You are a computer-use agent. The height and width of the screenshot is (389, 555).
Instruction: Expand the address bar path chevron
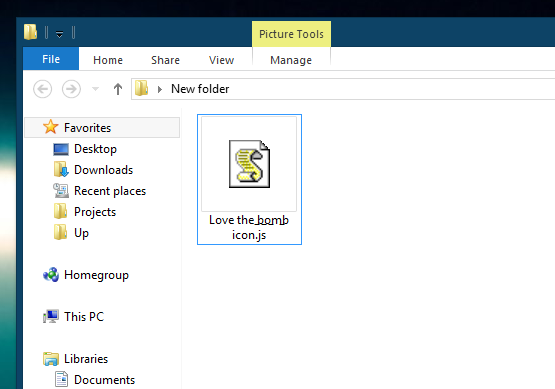tap(160, 89)
